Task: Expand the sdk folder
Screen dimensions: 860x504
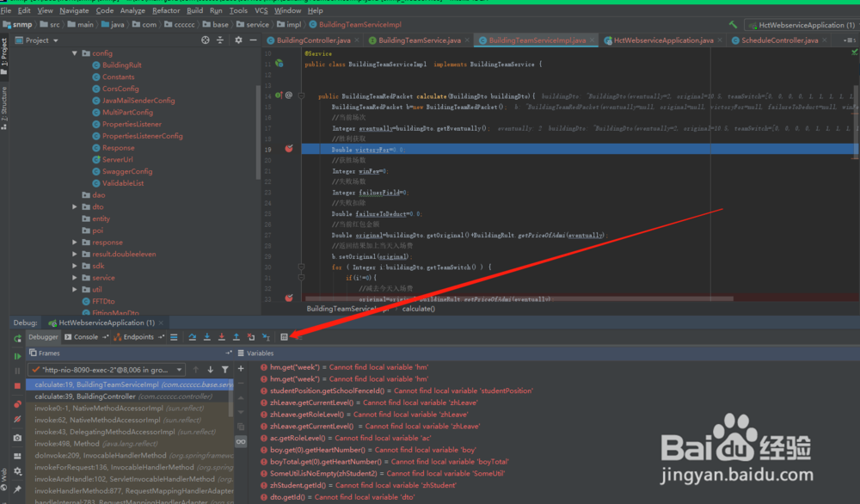Action: tap(75, 266)
